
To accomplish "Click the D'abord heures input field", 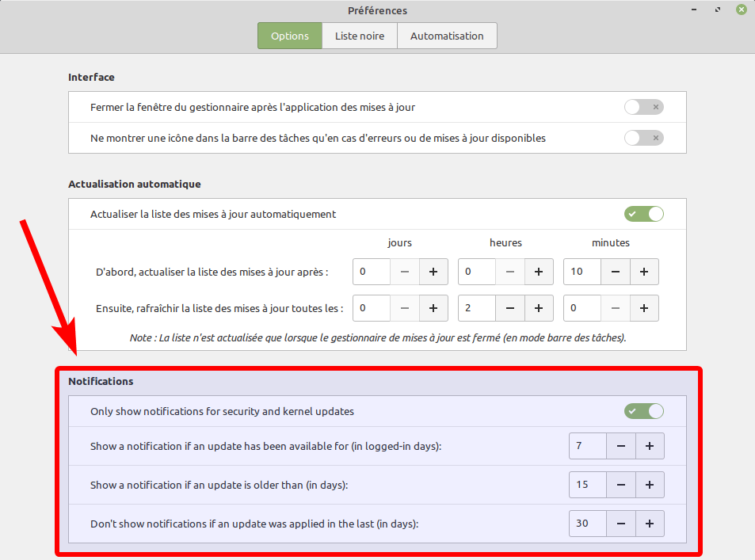I will click(477, 272).
